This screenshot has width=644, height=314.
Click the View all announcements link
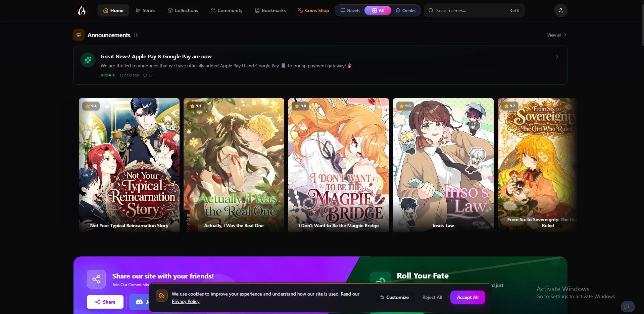point(556,35)
